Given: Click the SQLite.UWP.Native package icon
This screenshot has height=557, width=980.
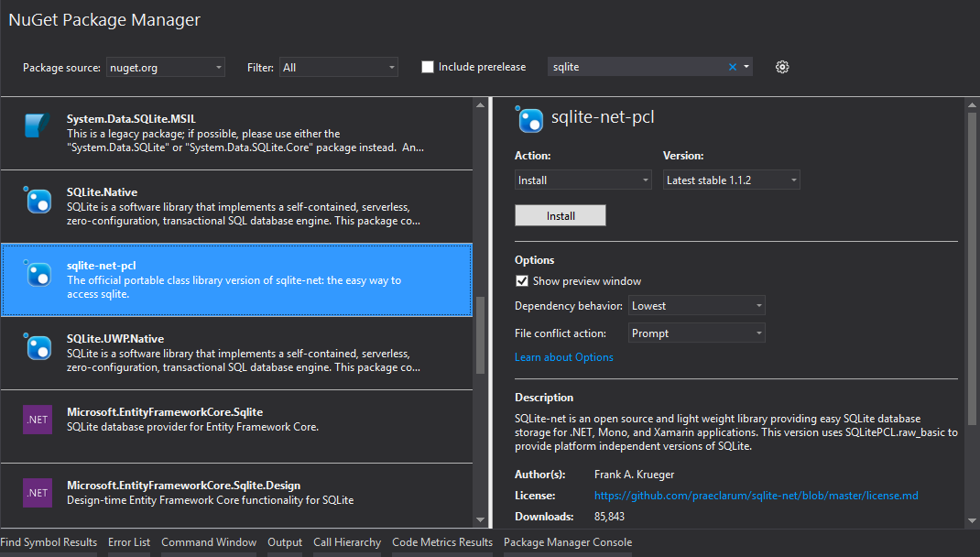Looking at the screenshot, I should (38, 347).
